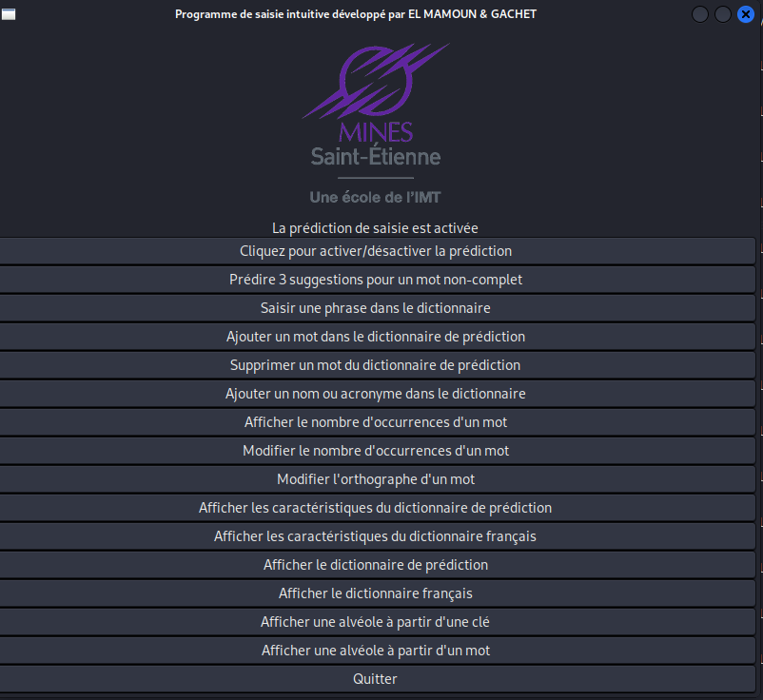763x700 pixels.
Task: Click the 'Quitter' button
Action: pos(376,679)
